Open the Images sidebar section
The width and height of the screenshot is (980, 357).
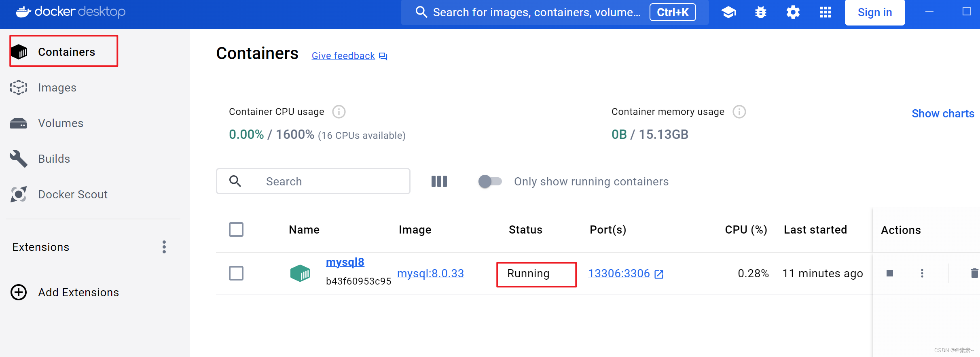pos(57,87)
